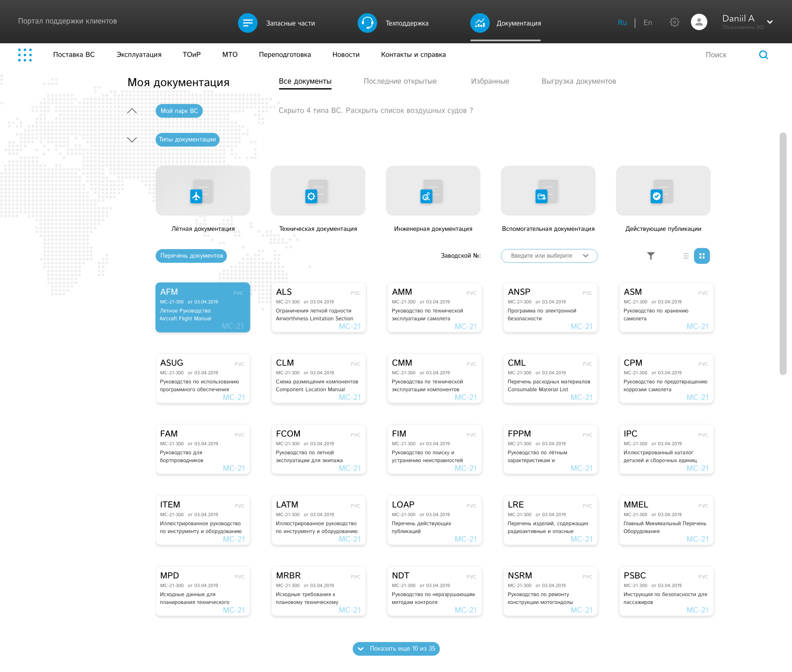
Task: Click Раскрыть список воздушных судов link
Action: [x=409, y=110]
